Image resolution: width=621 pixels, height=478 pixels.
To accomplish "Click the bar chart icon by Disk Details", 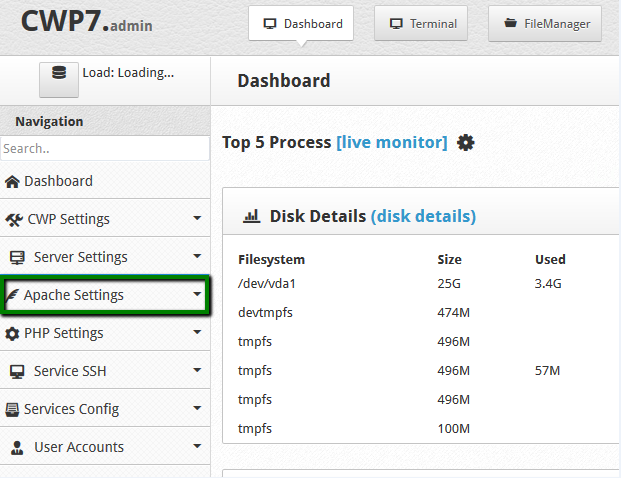I will [x=252, y=216].
